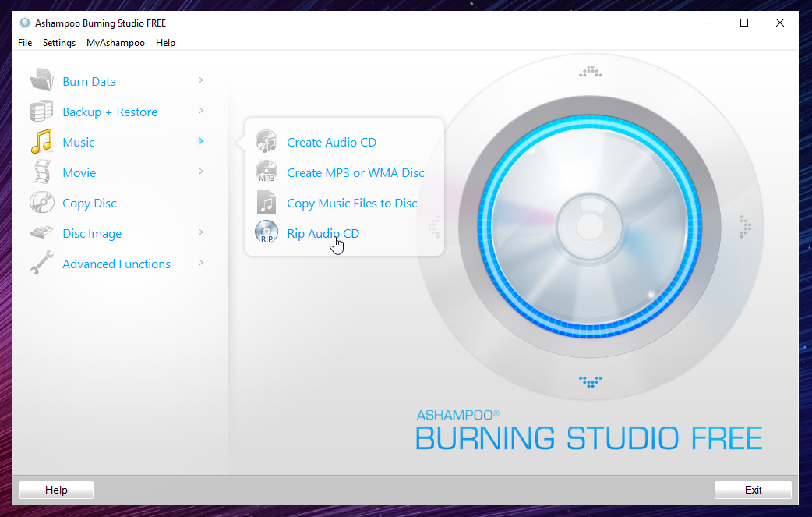
Task: Click the Movie film strip icon
Action: (42, 172)
